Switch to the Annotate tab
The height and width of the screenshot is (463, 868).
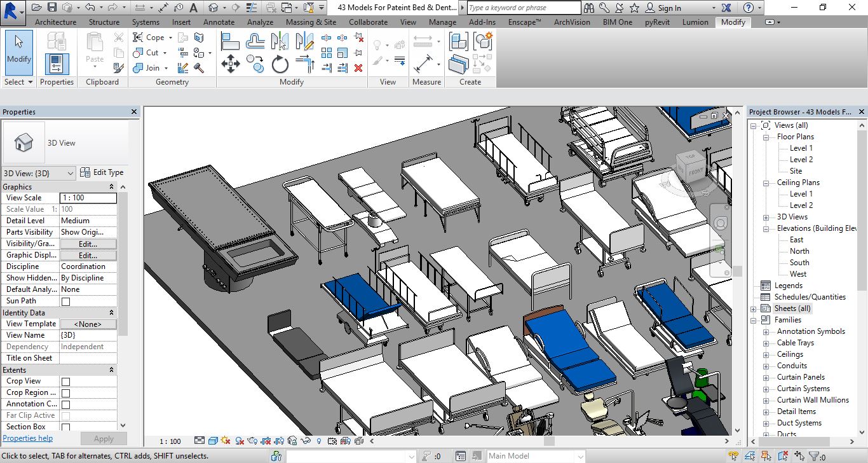pos(219,22)
